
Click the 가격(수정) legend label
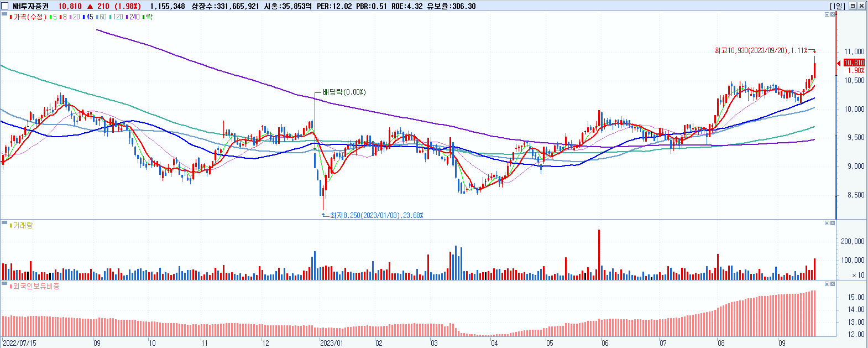tap(29, 17)
